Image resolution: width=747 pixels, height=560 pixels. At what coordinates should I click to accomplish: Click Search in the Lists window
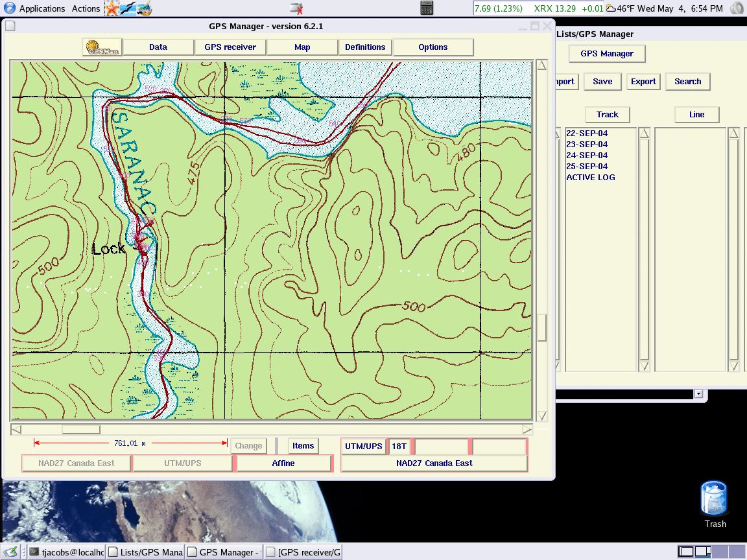tap(687, 82)
